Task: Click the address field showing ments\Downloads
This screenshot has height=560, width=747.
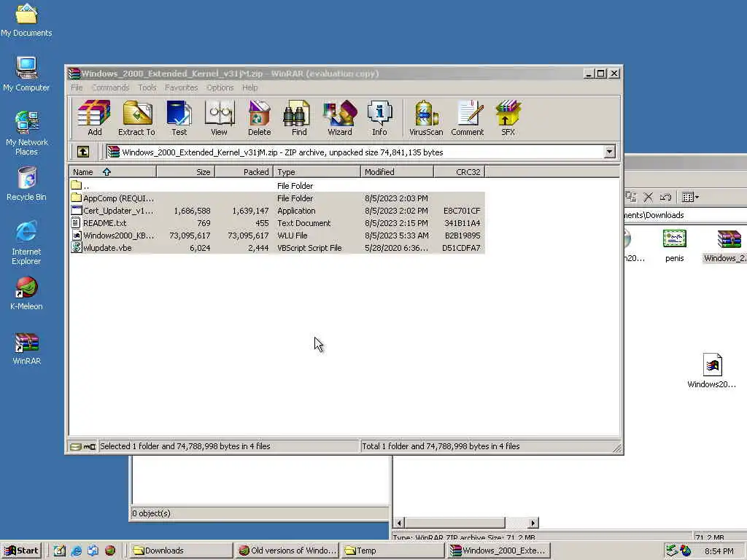Action: [686, 215]
